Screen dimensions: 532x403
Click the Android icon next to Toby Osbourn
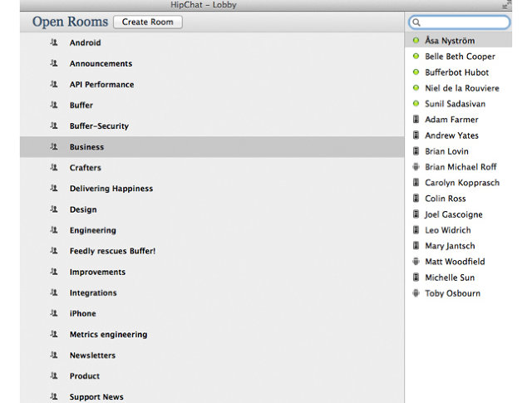(x=416, y=293)
